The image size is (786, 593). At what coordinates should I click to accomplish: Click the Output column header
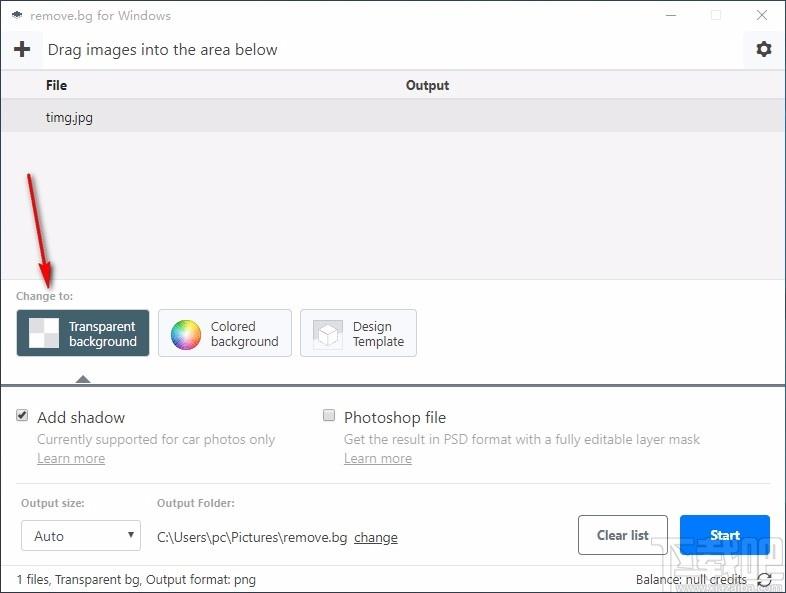(x=428, y=85)
